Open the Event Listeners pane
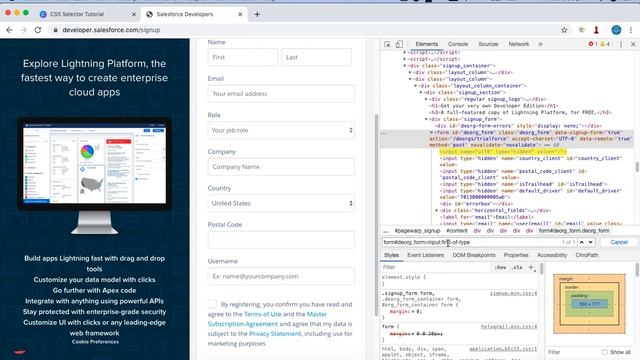 coord(425,255)
